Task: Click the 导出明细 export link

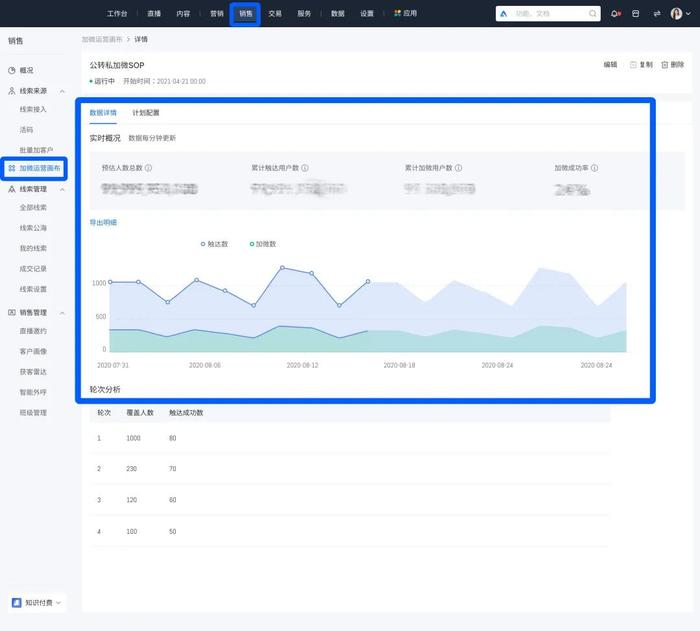Action: tap(103, 222)
